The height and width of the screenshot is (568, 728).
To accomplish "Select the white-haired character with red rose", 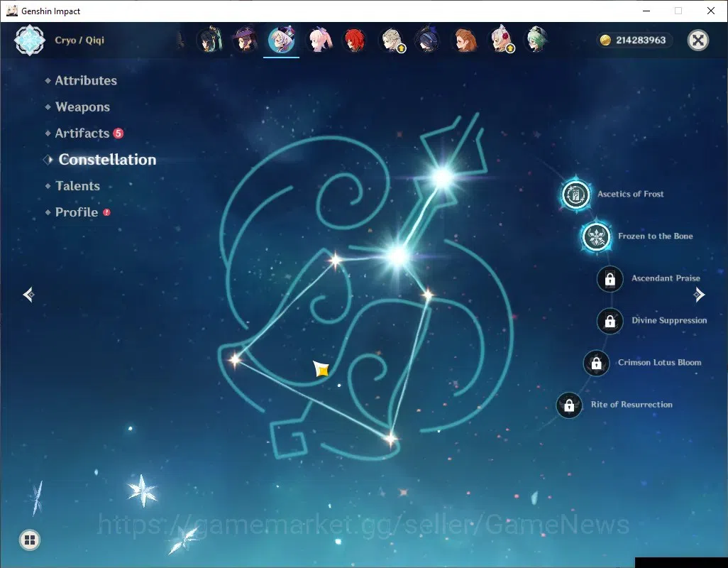I will tap(501, 40).
